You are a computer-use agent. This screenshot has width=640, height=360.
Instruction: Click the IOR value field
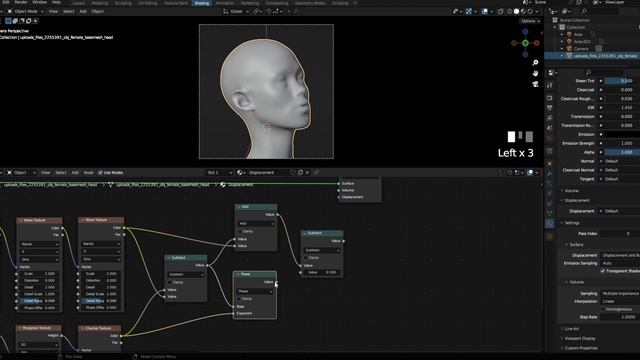point(622,107)
